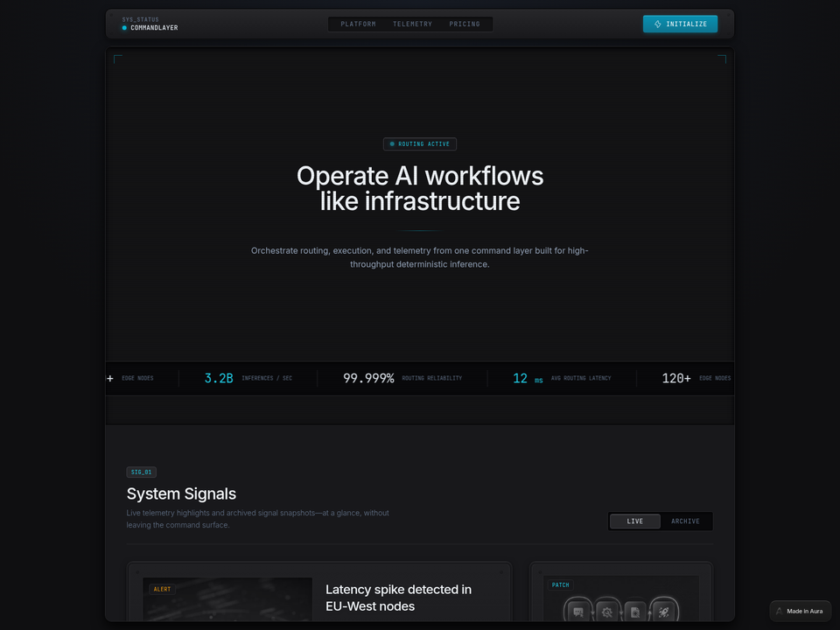Image resolution: width=840 pixels, height=630 pixels.
Task: Click the document search icon in the Patch card
Action: click(635, 612)
